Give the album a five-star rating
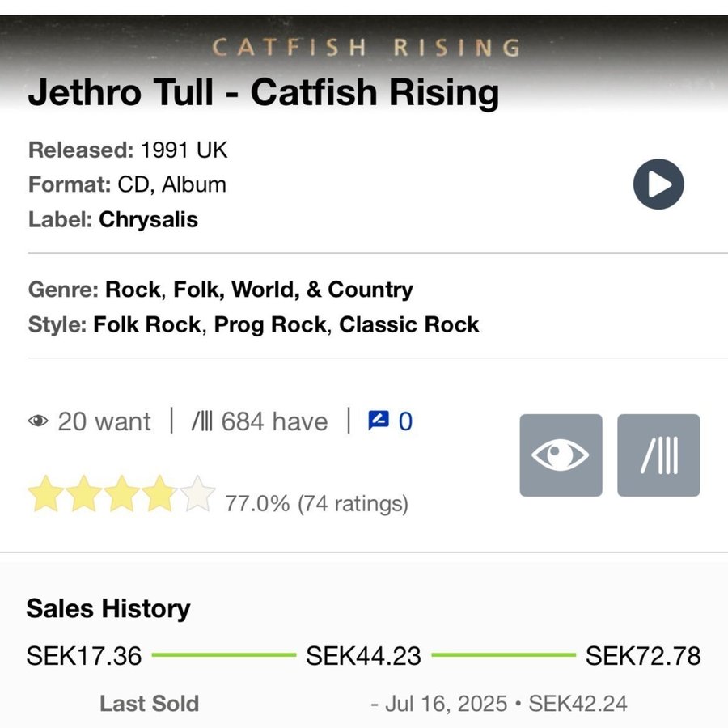This screenshot has width=728, height=728. pos(198,494)
